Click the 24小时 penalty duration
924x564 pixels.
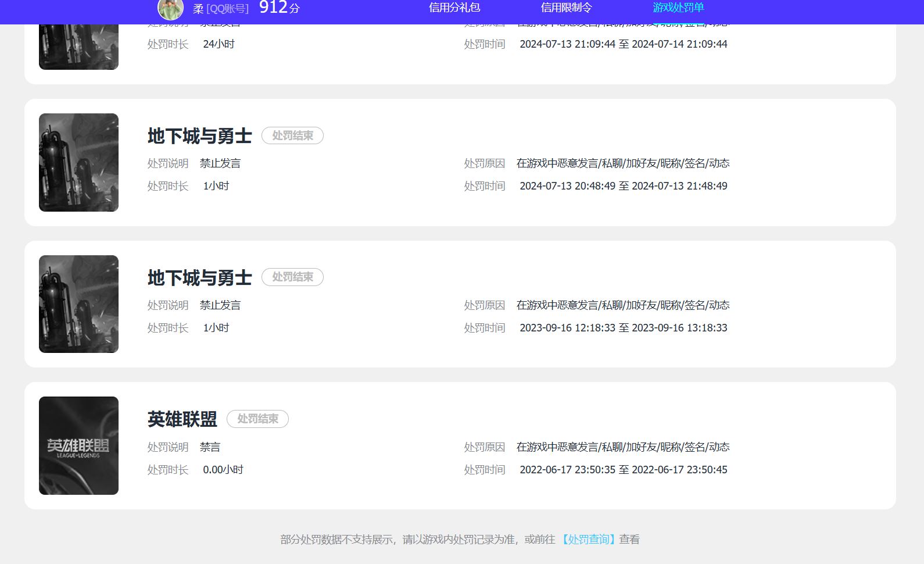point(219,44)
